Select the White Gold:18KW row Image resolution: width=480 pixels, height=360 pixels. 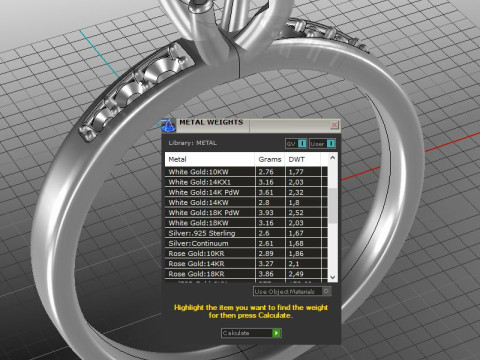coord(246,223)
